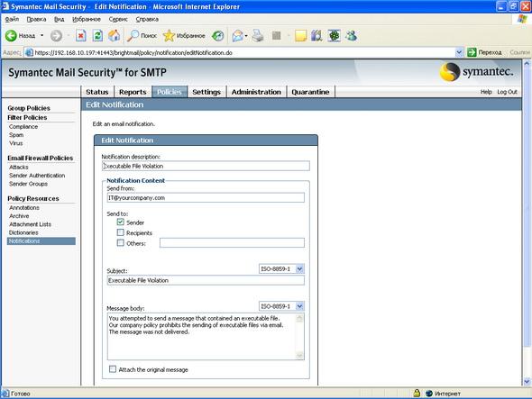This screenshot has width=532, height=399.
Task: Open Virus filter policies
Action: (16, 143)
